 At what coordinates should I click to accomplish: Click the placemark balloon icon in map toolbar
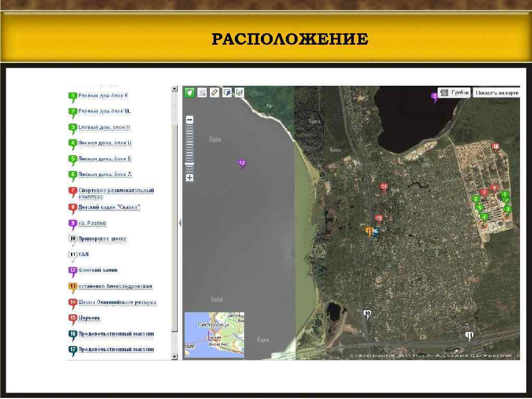pyautogui.click(x=227, y=92)
